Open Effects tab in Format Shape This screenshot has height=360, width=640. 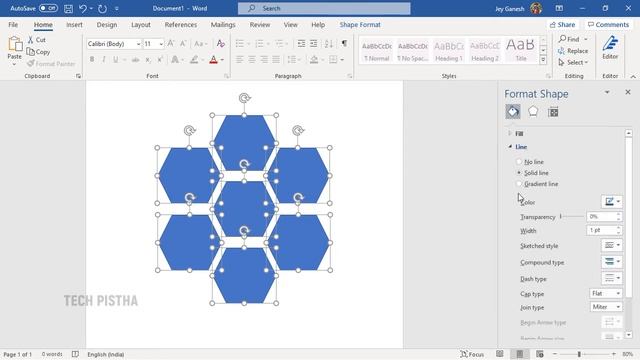[533, 111]
